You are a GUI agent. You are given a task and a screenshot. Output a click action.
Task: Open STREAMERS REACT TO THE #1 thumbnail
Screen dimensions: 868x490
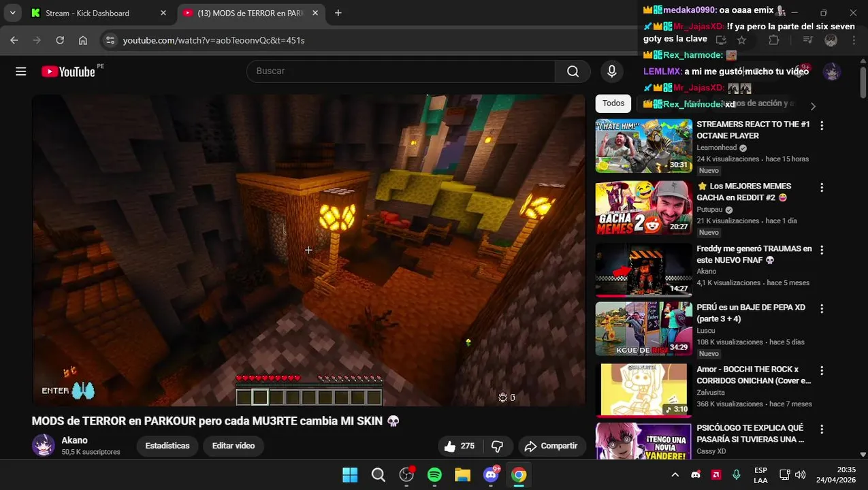[x=643, y=146]
